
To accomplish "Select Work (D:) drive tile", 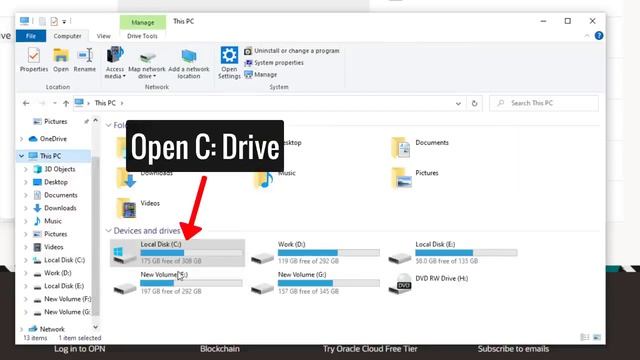I will click(x=315, y=253).
